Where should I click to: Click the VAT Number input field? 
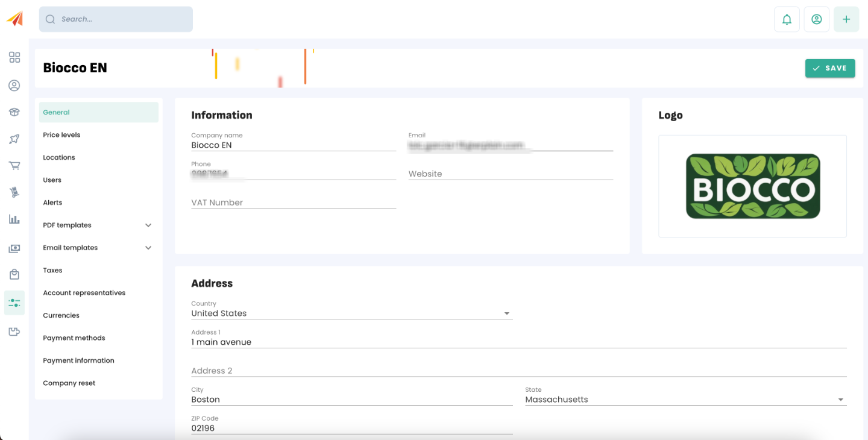coord(294,203)
